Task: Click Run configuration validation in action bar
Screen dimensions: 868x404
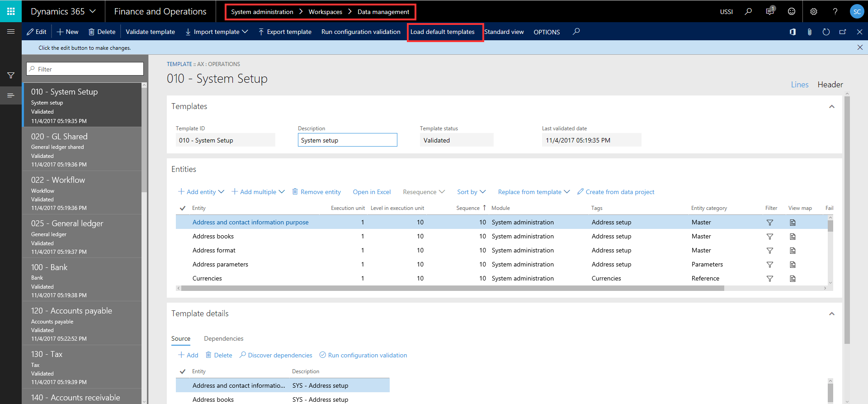Action: [x=361, y=32]
